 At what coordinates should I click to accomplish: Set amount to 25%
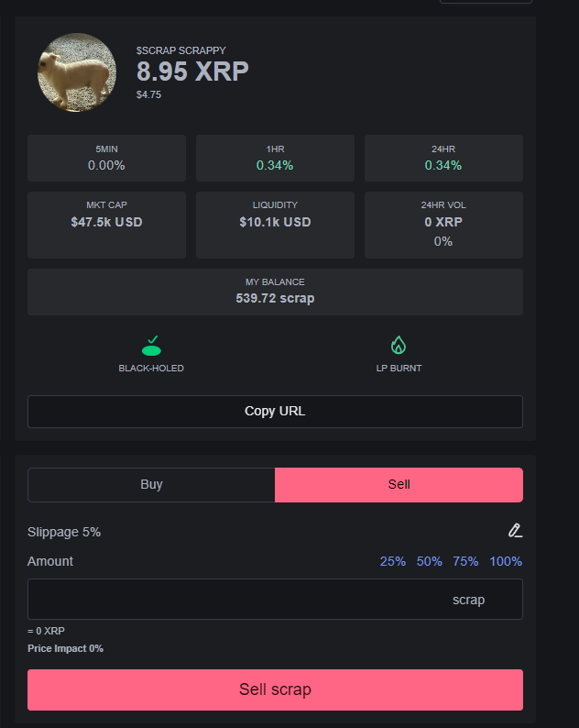[x=393, y=561]
